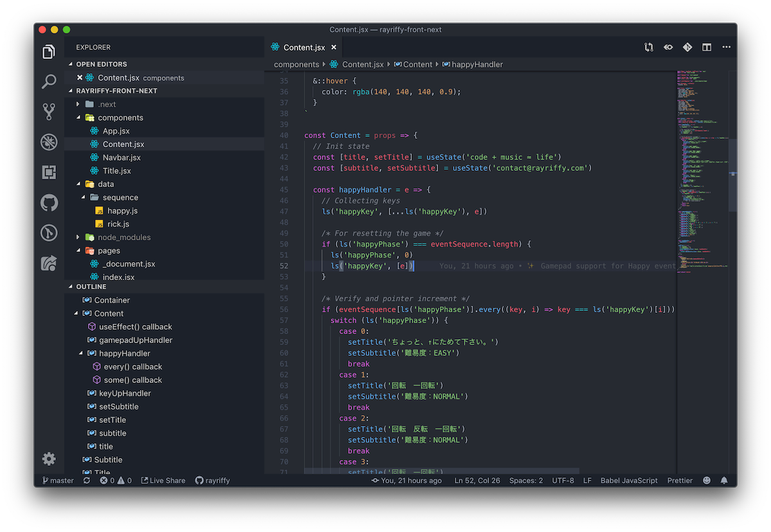The height and width of the screenshot is (532, 771).
Task: Change language mode Babel JavaScript
Action: [x=629, y=481]
